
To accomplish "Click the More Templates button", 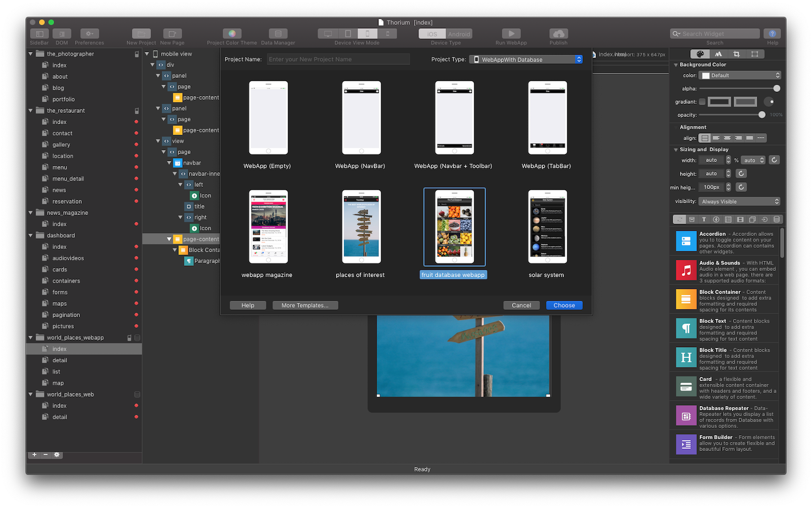I will 305,305.
